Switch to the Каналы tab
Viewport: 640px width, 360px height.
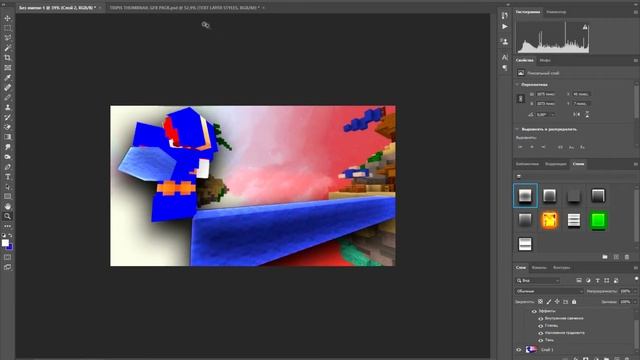tap(539, 268)
